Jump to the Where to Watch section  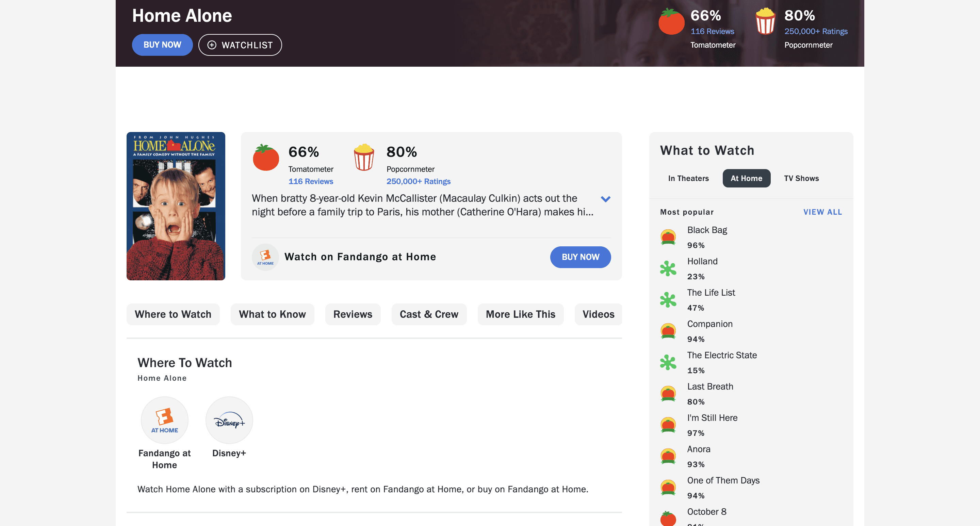[173, 314]
